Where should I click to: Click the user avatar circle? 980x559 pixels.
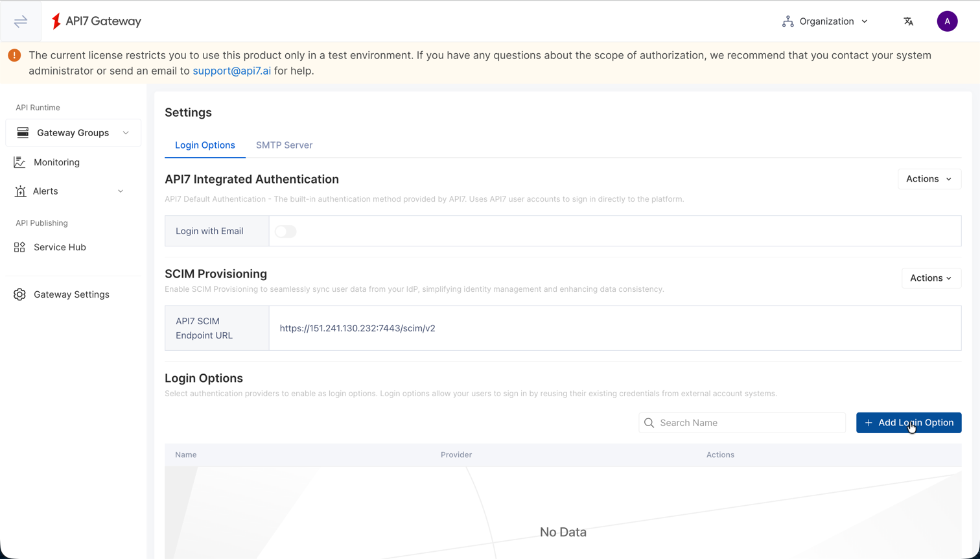947,21
